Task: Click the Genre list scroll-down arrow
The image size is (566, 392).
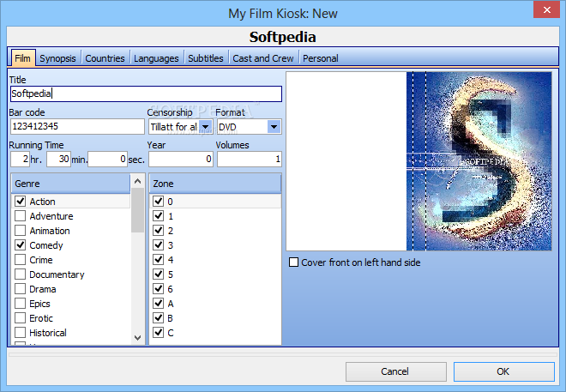Action: (x=137, y=337)
